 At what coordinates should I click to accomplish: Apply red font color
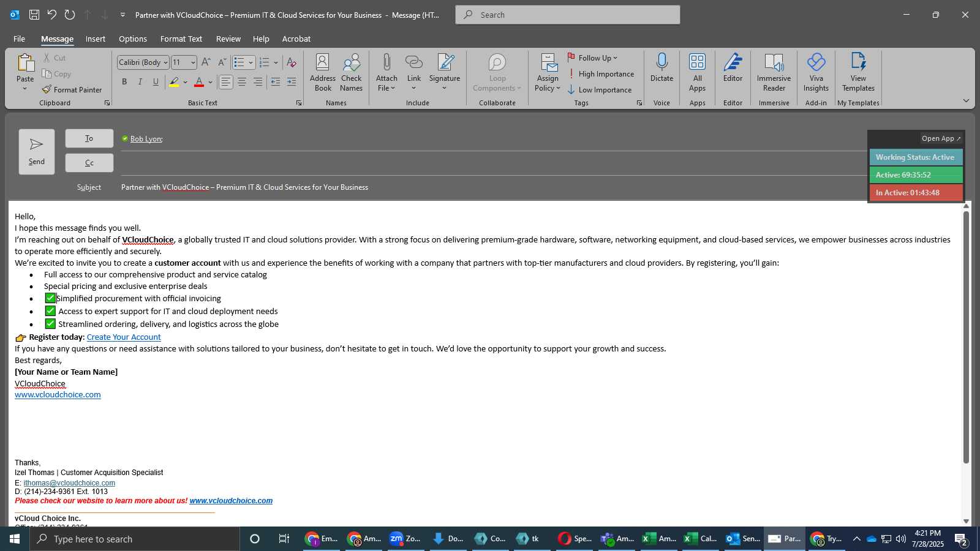point(199,82)
